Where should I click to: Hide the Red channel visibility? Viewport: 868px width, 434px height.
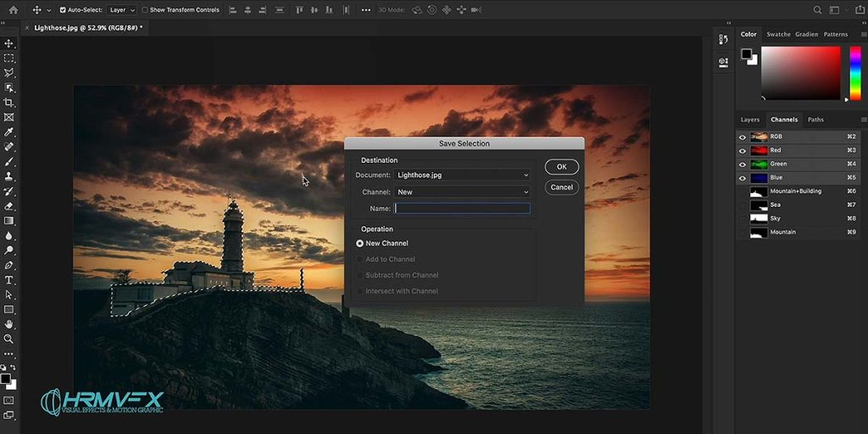coord(743,151)
